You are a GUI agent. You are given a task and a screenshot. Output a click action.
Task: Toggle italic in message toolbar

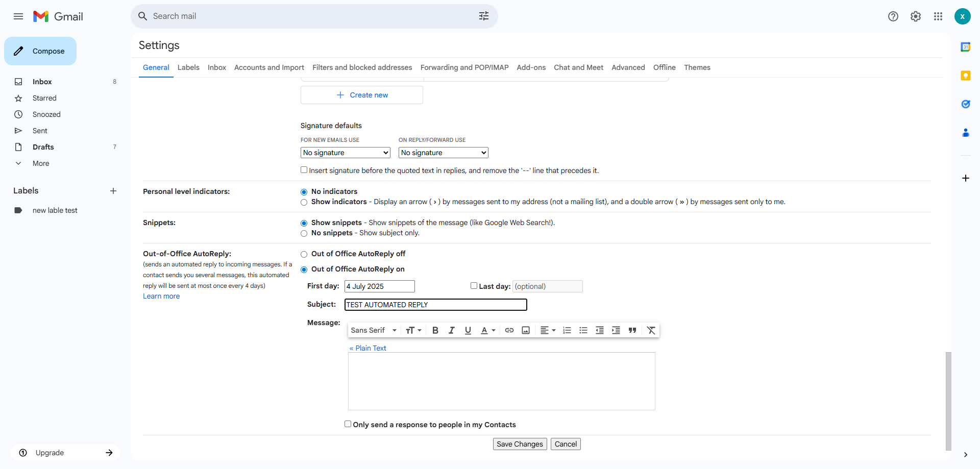(x=452, y=330)
